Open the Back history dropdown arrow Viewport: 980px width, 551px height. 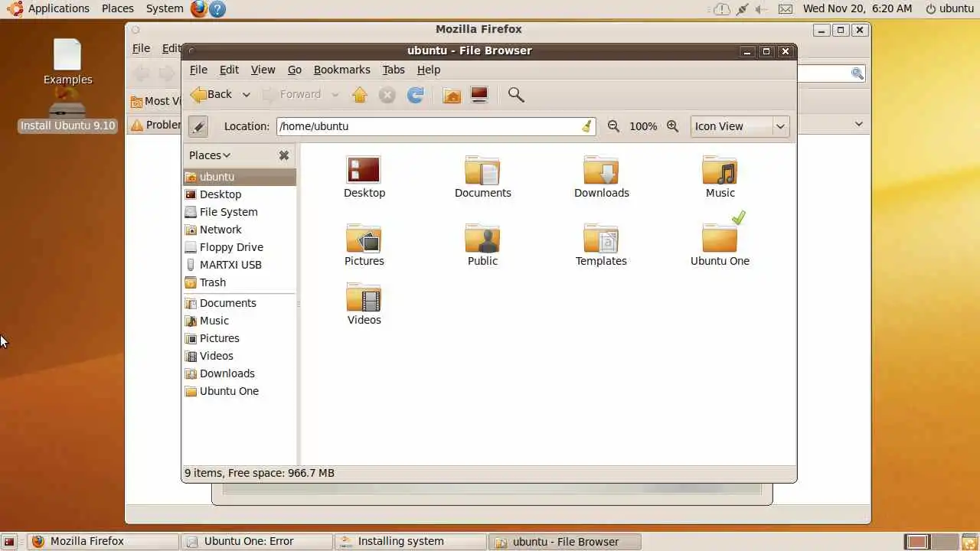(246, 95)
